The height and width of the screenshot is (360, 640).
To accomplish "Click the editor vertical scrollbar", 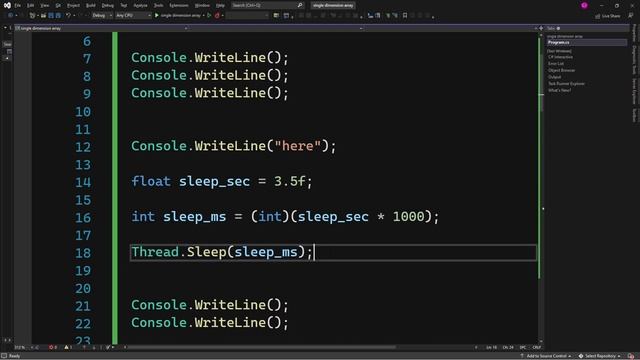I will (541, 187).
